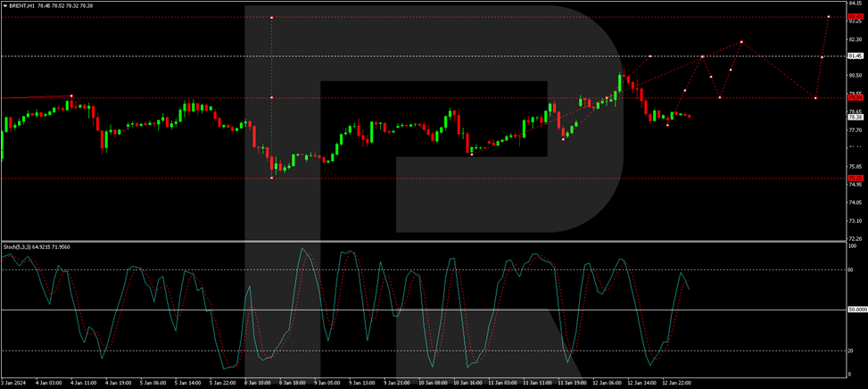Click the 10 Jan 08:00 time axis label
The image size is (868, 389).
click(x=432, y=383)
